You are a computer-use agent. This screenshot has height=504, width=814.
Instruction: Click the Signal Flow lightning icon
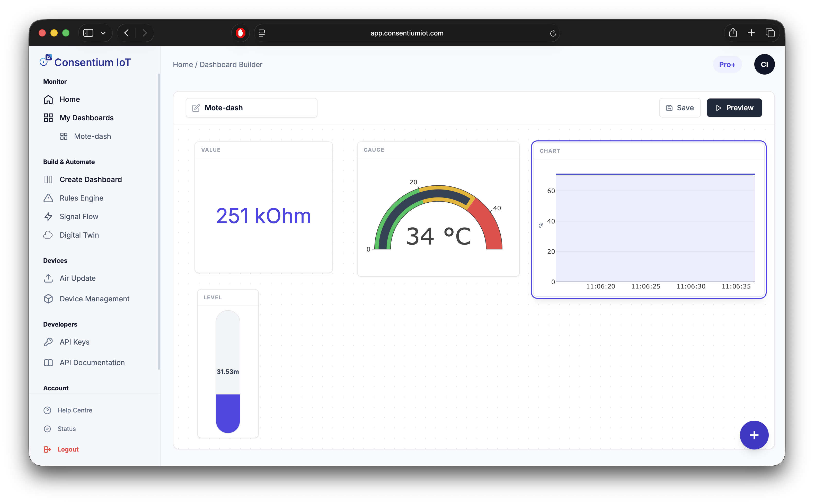click(48, 216)
